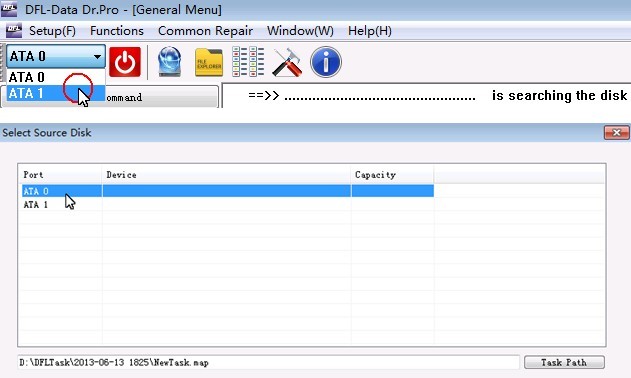Open the blue information icon
Viewport: 631px width, 378px height.
(x=326, y=62)
